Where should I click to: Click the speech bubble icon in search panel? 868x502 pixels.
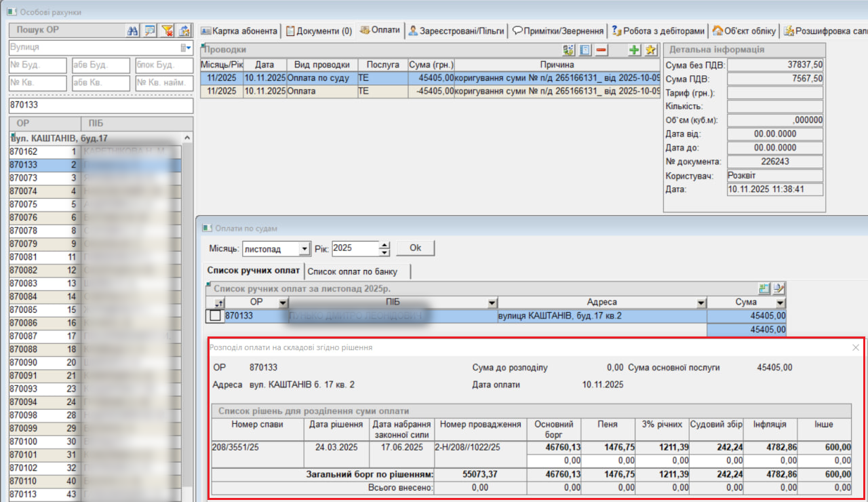click(150, 31)
